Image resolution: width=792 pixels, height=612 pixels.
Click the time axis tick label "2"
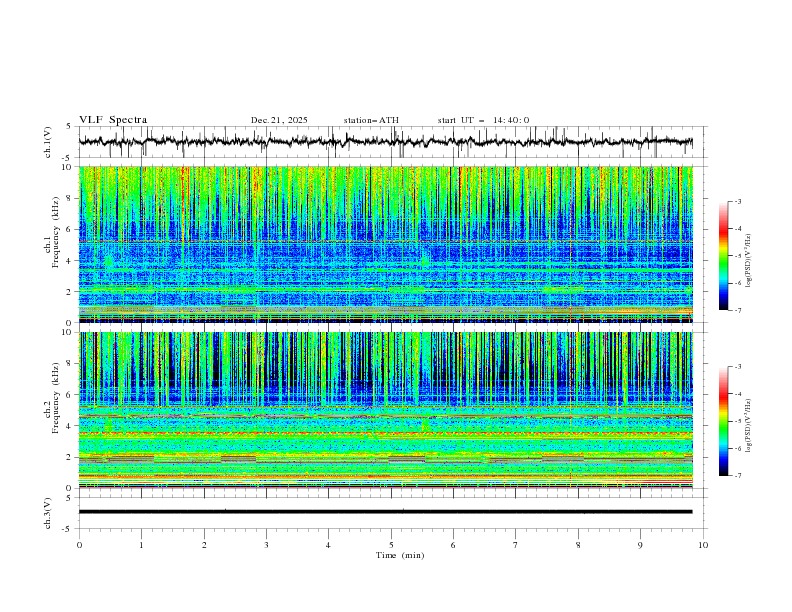point(204,545)
